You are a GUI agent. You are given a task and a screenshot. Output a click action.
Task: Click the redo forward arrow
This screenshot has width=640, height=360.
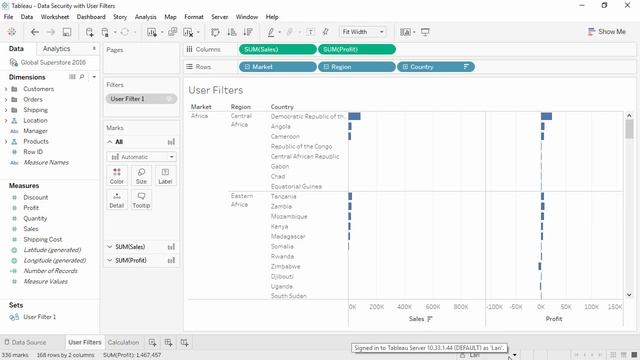click(x=51, y=32)
